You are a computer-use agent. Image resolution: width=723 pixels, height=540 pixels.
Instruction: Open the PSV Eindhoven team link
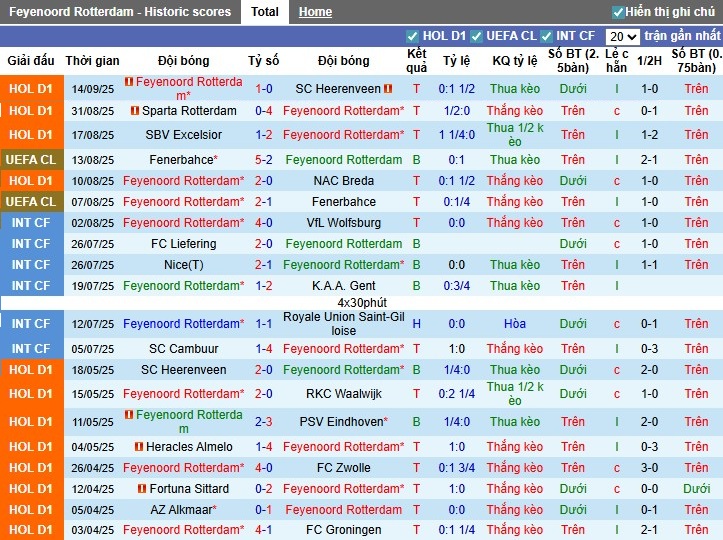click(x=340, y=422)
